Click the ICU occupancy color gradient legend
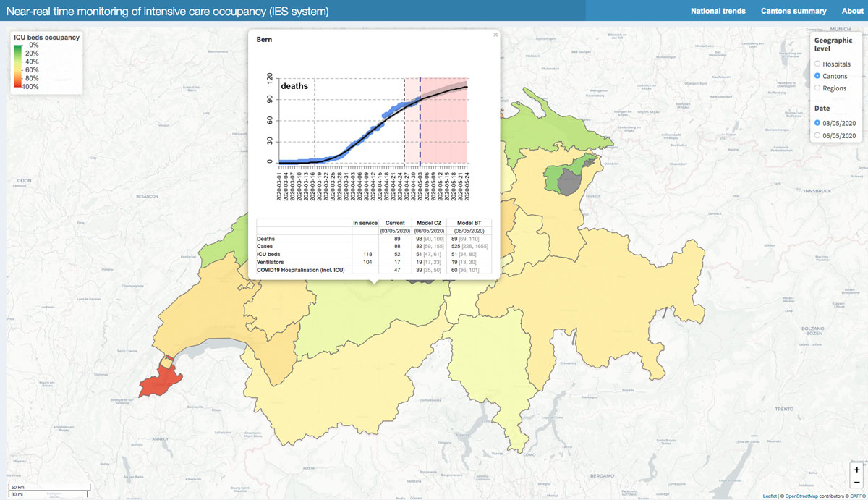Screen dimensions: 868x500 [x=18, y=66]
